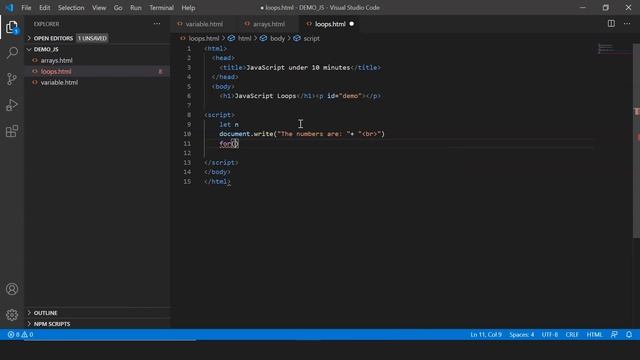Viewport: 640px width, 360px height.
Task: Click loops.html breadcrumb item
Action: (x=204, y=38)
